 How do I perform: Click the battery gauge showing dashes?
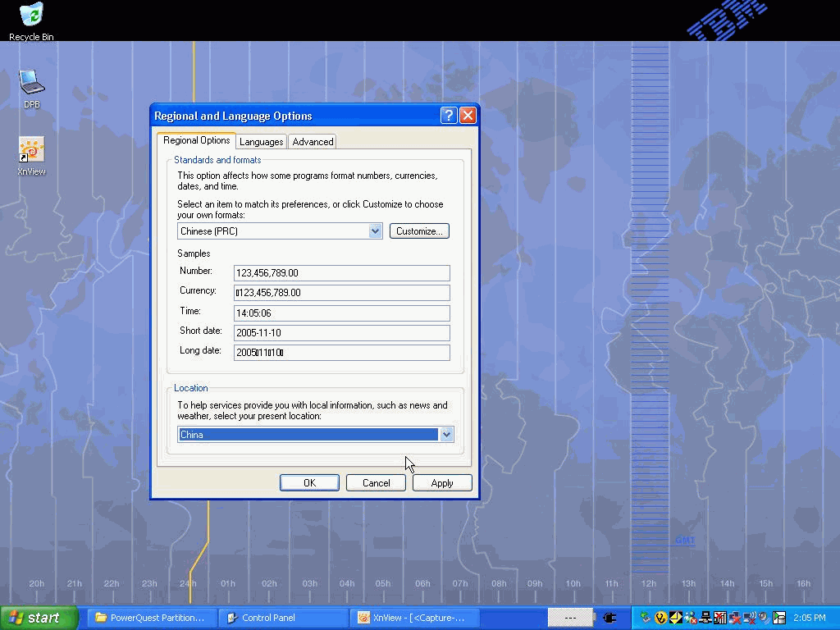tap(570, 618)
